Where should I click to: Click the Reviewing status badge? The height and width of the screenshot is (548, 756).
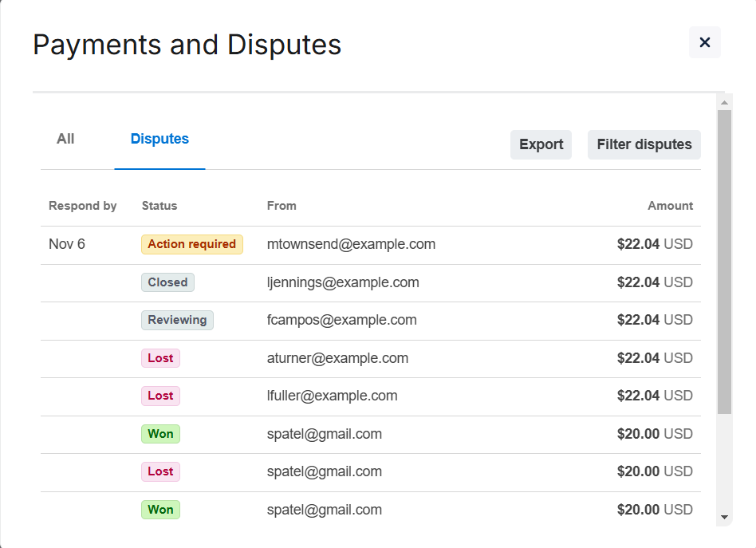[177, 320]
